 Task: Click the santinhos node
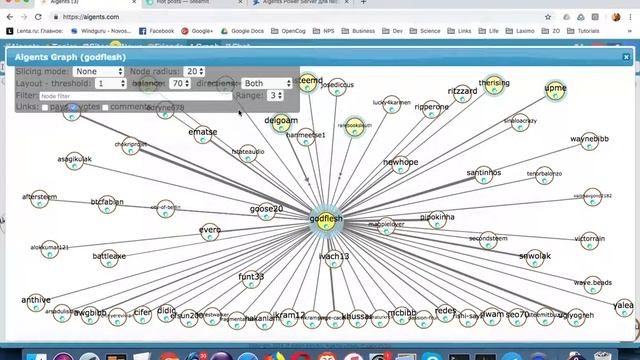tap(484, 176)
